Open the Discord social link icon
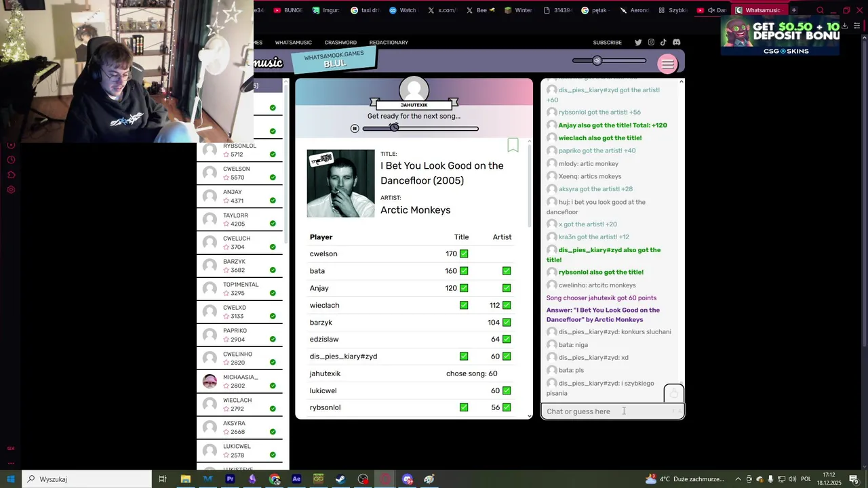 coord(676,42)
